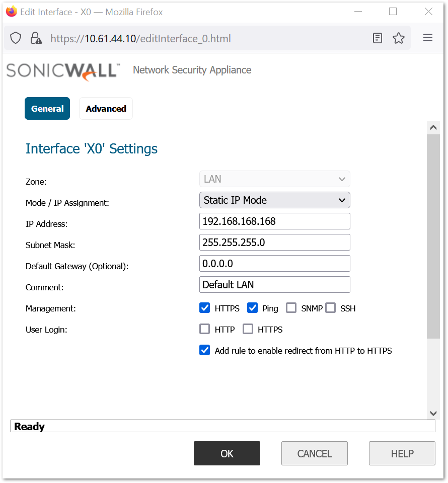Click the vertical scrollbar thumb
The height and width of the screenshot is (483, 448).
(x=433, y=236)
